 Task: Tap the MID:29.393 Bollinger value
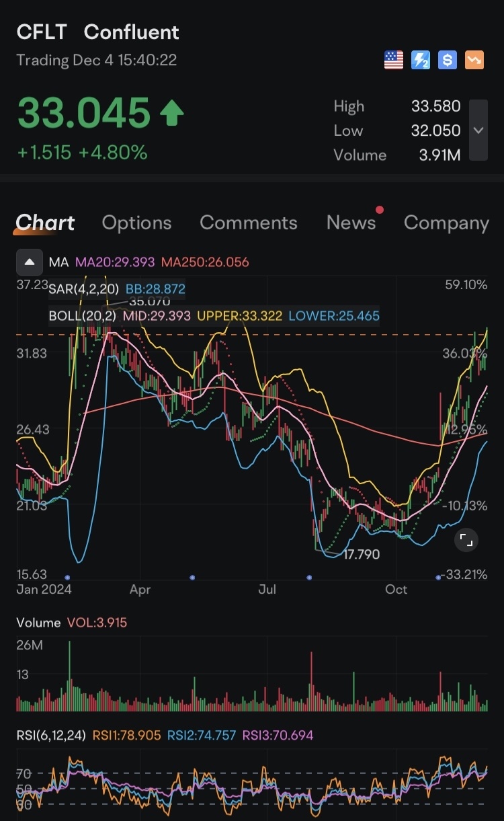(156, 315)
